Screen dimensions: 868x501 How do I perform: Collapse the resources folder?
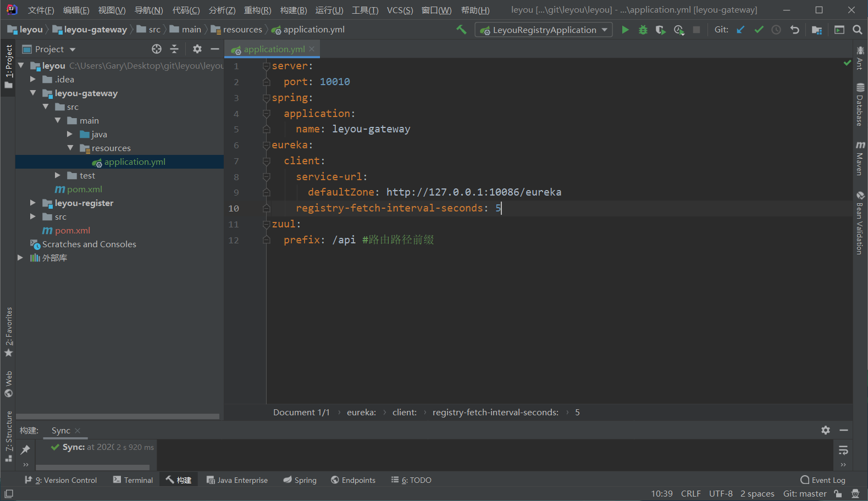(70, 148)
